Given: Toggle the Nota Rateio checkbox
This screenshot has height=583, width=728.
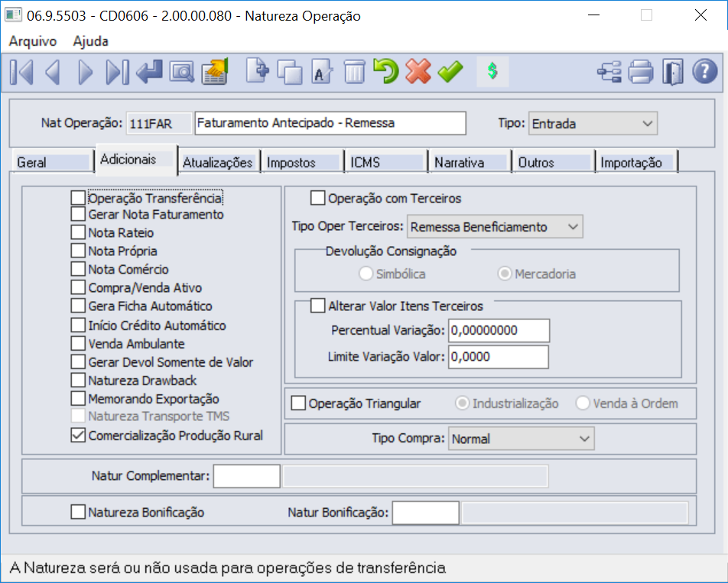Looking at the screenshot, I should pos(78,232).
